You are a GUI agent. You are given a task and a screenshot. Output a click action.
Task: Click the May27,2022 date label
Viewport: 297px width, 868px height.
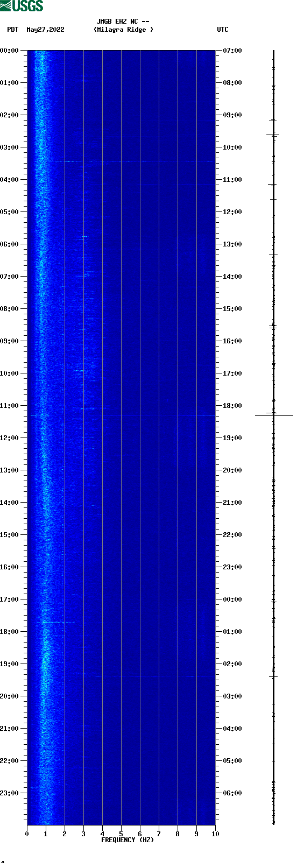click(x=45, y=30)
